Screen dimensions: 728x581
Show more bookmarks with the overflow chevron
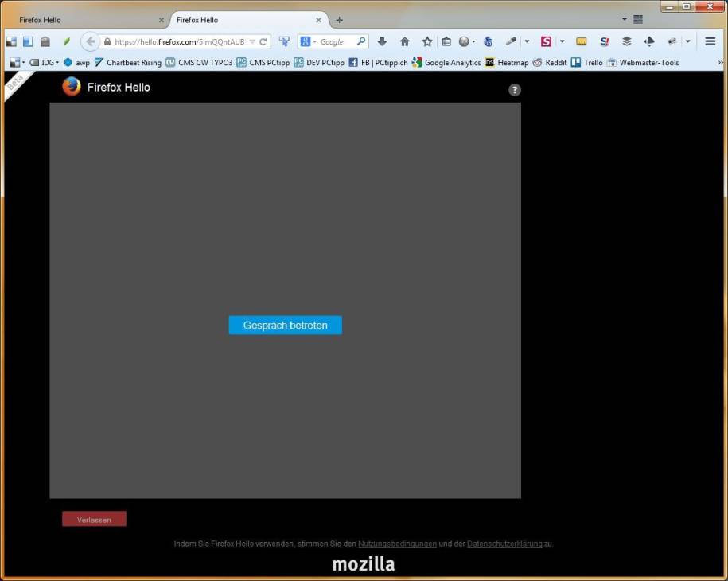(720, 63)
